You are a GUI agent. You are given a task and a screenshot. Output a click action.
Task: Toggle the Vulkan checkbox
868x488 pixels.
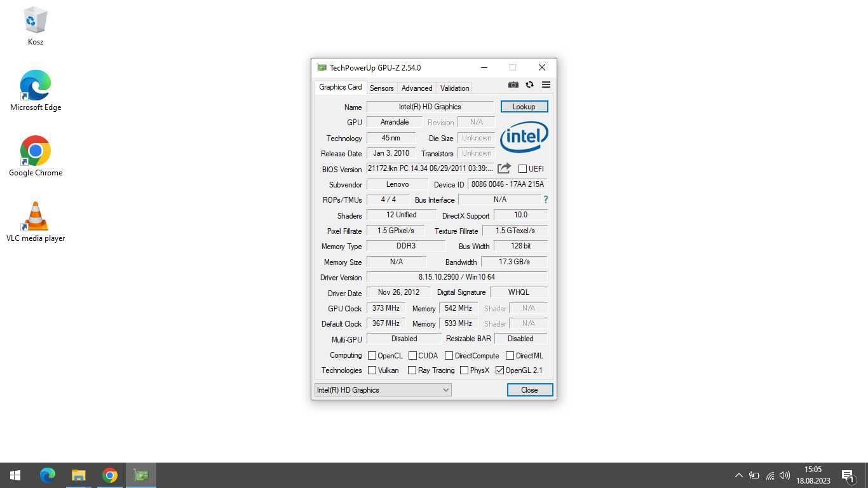click(372, 370)
